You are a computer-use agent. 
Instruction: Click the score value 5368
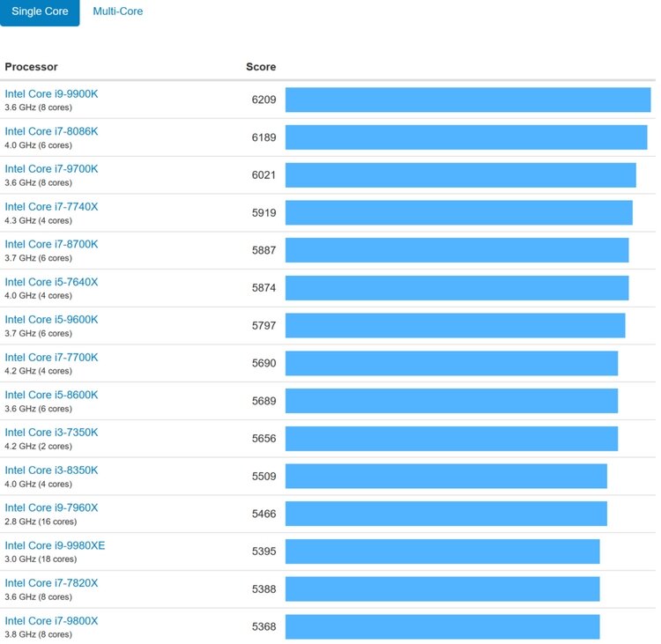point(264,626)
